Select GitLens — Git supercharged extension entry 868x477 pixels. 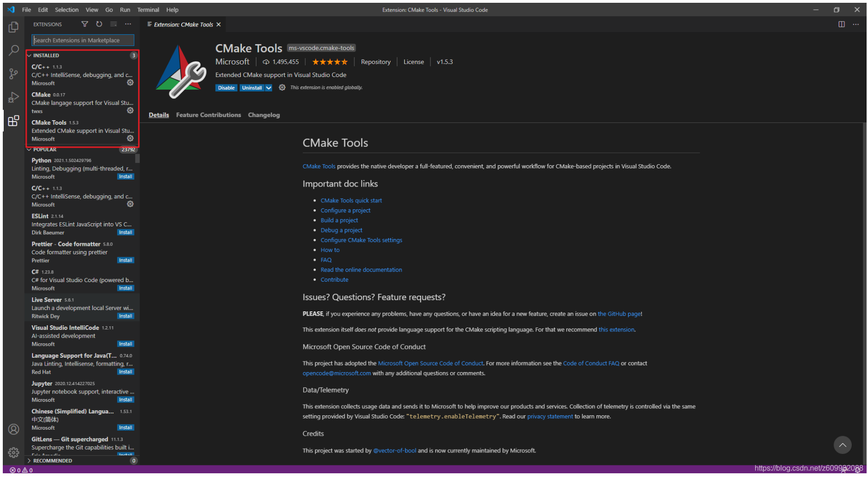[82, 445]
